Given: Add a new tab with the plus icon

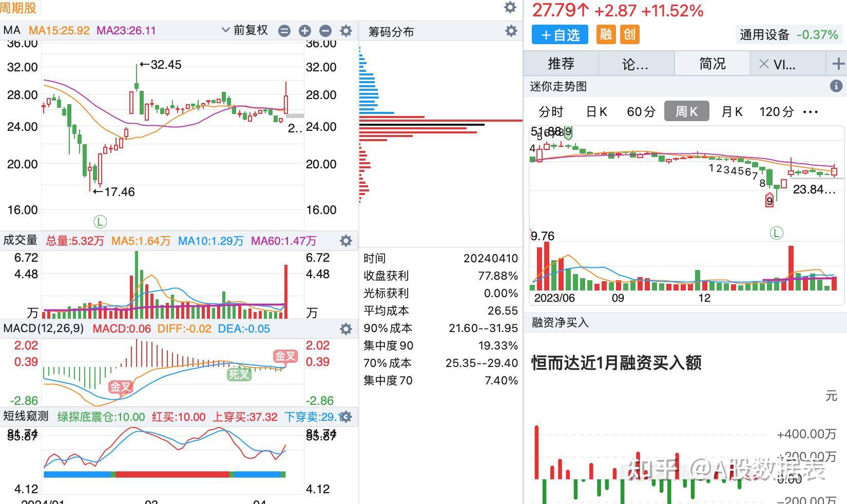Looking at the screenshot, I should (838, 64).
